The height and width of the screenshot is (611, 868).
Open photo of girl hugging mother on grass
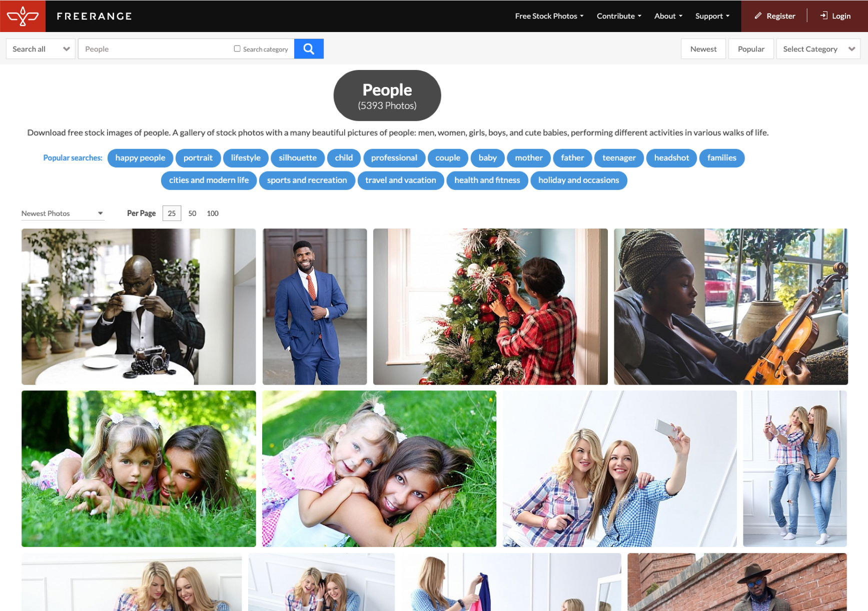(x=379, y=468)
